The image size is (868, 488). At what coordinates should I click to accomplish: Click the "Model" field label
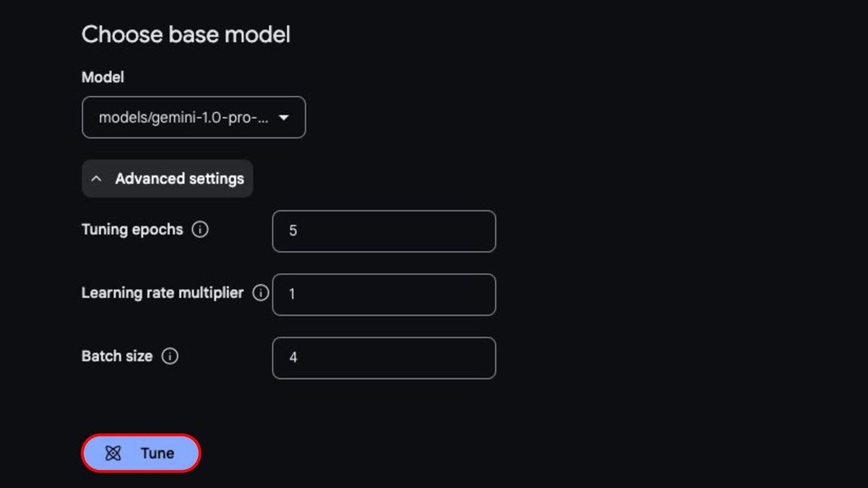click(103, 77)
